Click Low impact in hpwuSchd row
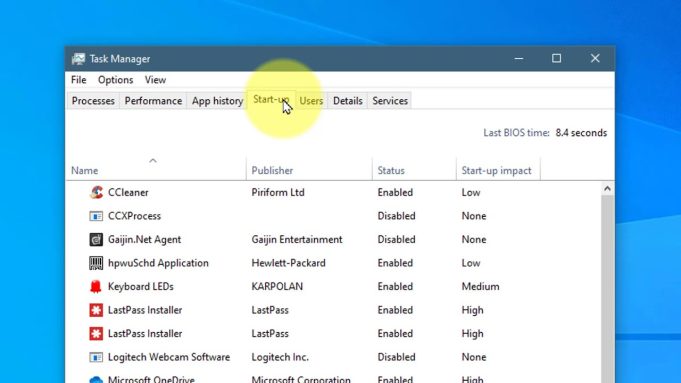The height and width of the screenshot is (383, 681). tap(471, 263)
